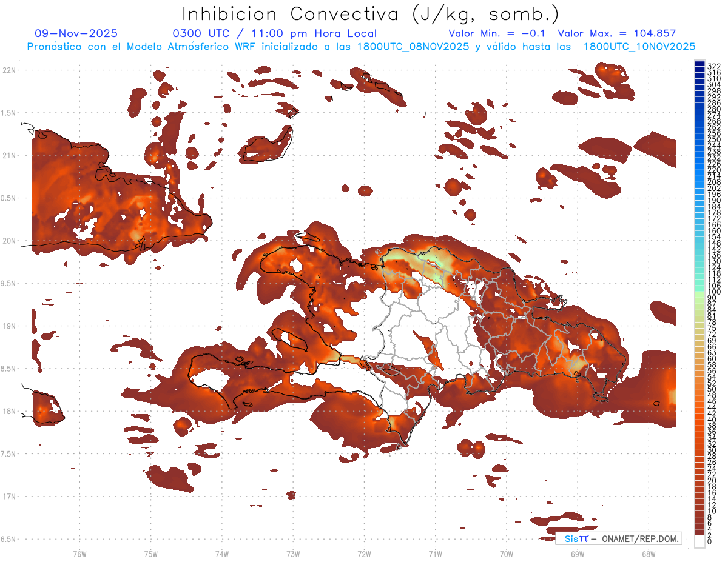Click the '68W' longitude label
This screenshot has height=562, width=728.
(x=649, y=554)
